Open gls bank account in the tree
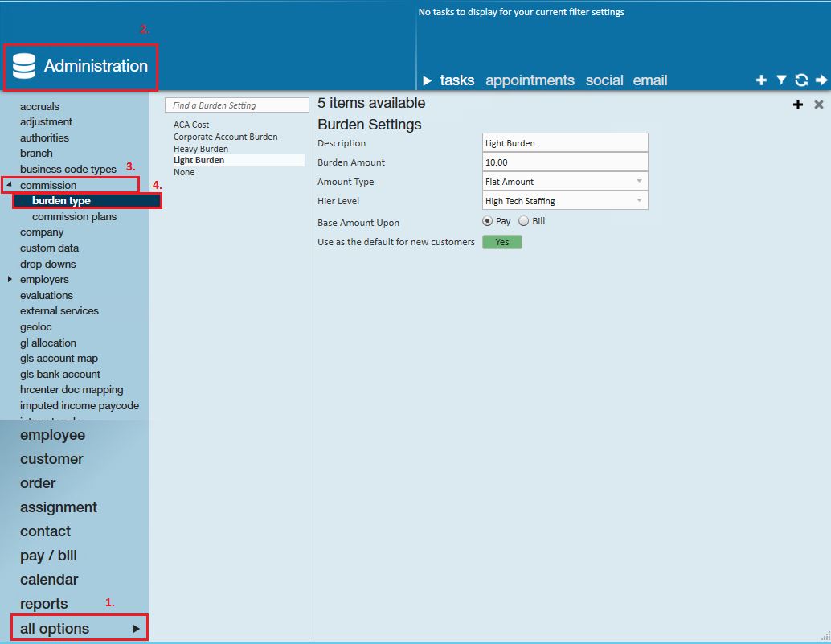This screenshot has width=831, height=644. [60, 374]
